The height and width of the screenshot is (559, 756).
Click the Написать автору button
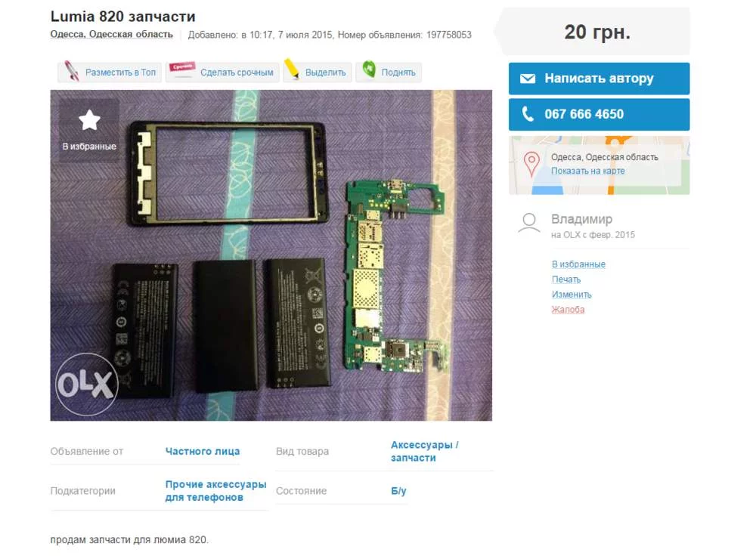click(x=599, y=79)
